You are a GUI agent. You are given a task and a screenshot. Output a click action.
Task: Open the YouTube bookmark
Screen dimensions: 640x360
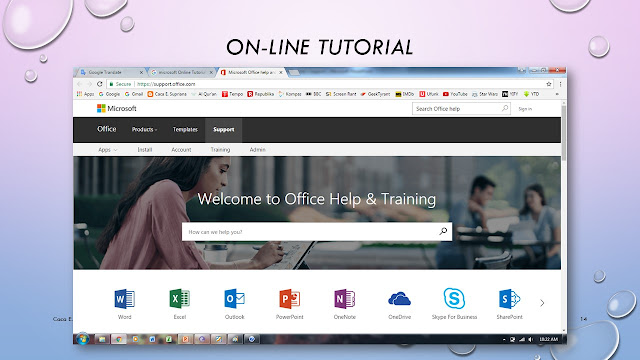455,94
